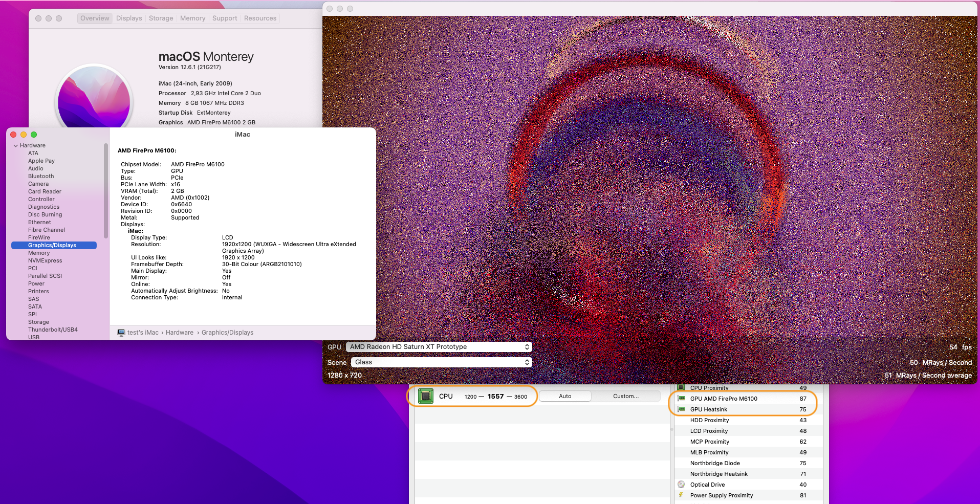
Task: Click the AMD FirePro M6100: heading
Action: 147,150
